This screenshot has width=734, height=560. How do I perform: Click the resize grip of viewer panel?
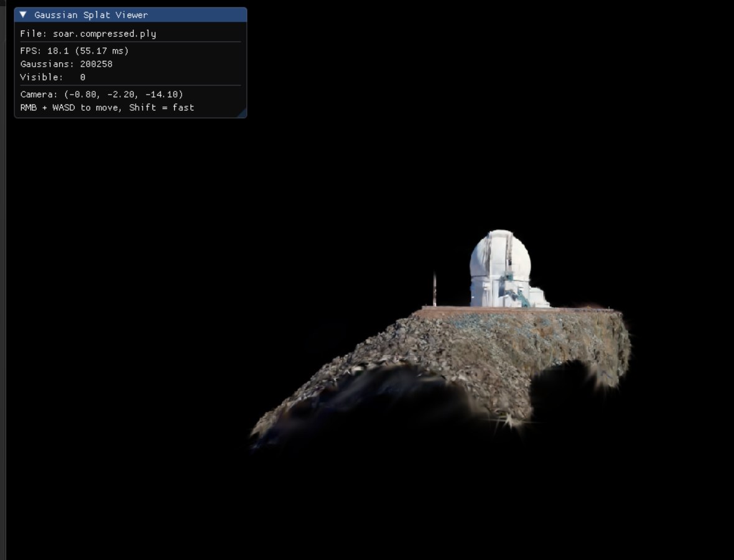(x=243, y=113)
